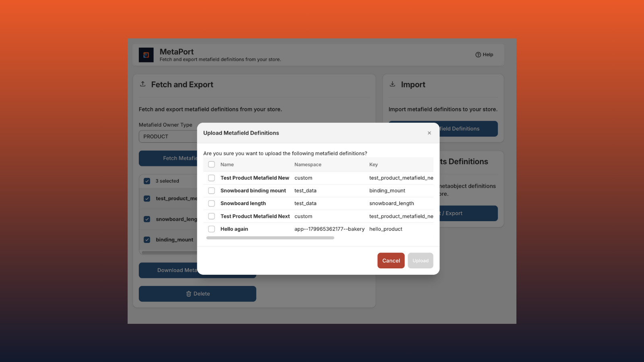Click the Import download icon

click(x=392, y=84)
